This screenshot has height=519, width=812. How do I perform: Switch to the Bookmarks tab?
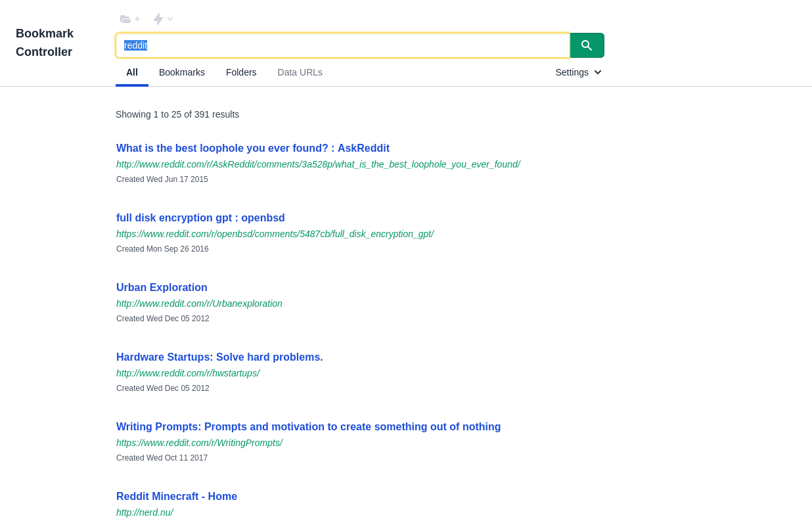[x=181, y=72]
